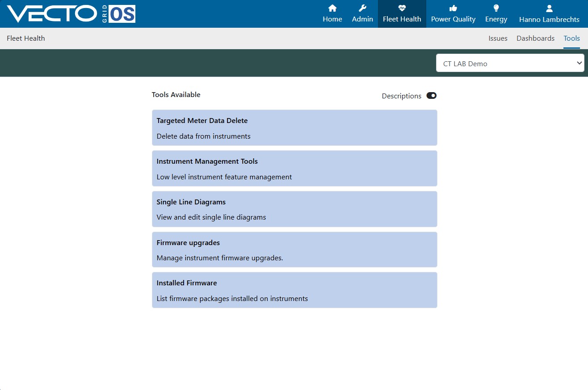
Task: Open the CT LAB Demo dropdown
Action: [510, 63]
